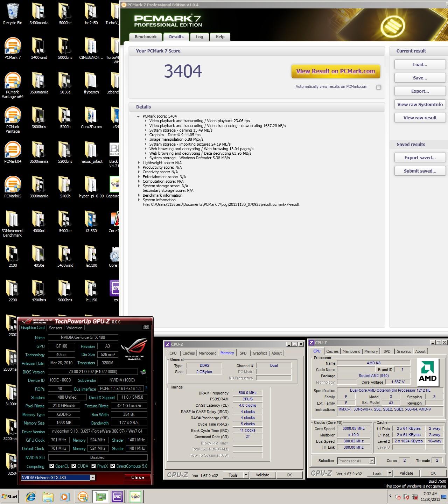Click View raw SystemInfo button
The image size is (448, 504).
pos(420,105)
